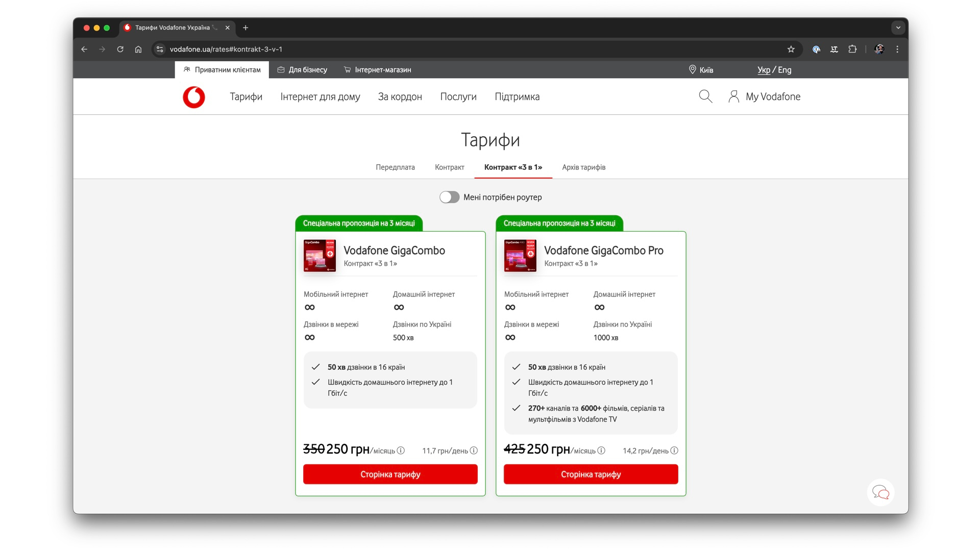Switch to the Контракт tab
Screen dimensions: 980x551
(450, 167)
